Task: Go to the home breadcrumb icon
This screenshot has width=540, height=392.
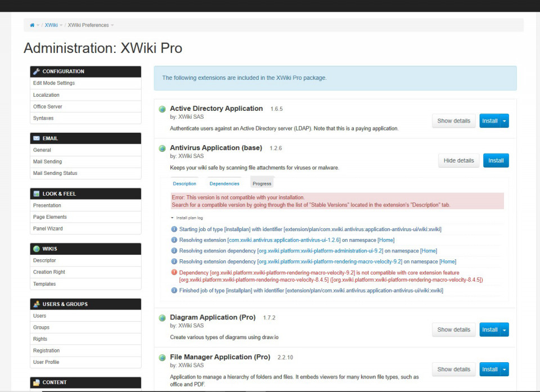Action: (32, 25)
